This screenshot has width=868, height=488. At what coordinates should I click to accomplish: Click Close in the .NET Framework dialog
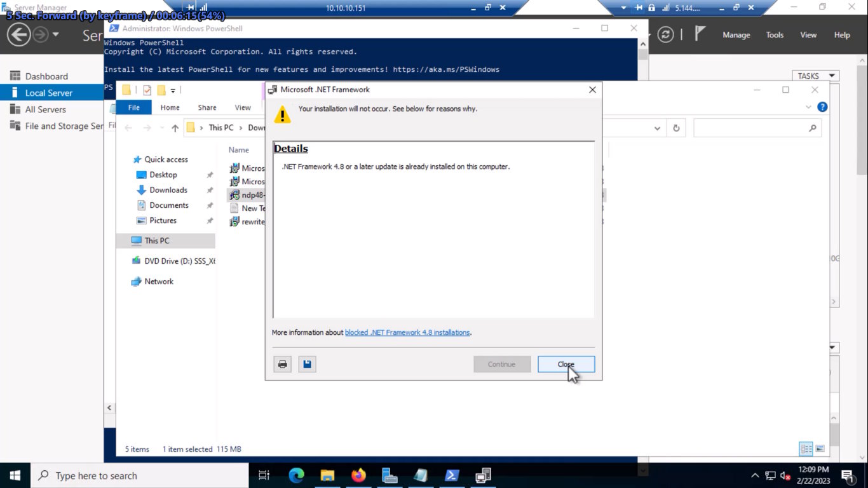pyautogui.click(x=565, y=363)
